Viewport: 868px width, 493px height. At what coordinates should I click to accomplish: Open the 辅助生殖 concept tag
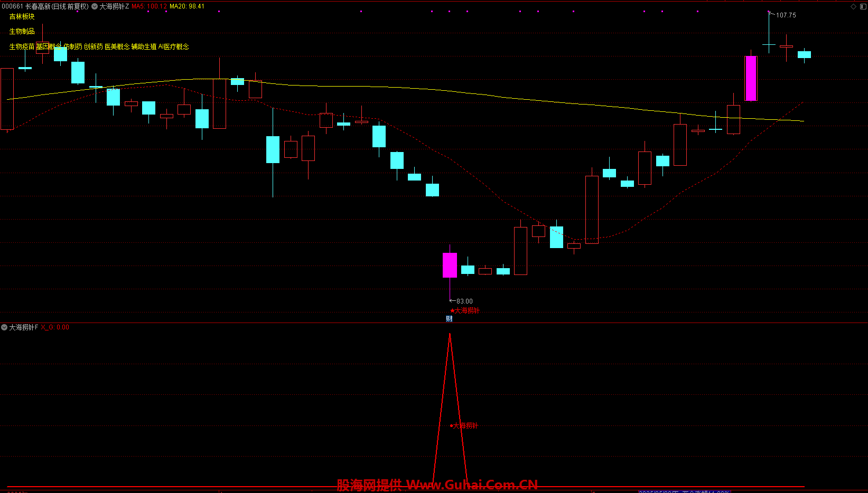(144, 46)
